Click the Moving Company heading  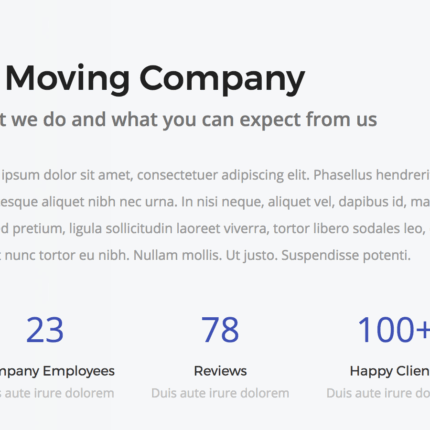coord(155,79)
